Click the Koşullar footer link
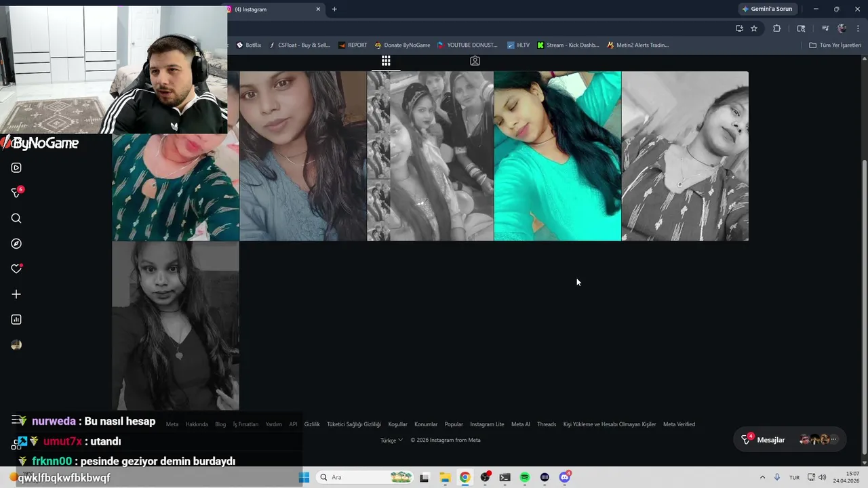 coord(397,424)
